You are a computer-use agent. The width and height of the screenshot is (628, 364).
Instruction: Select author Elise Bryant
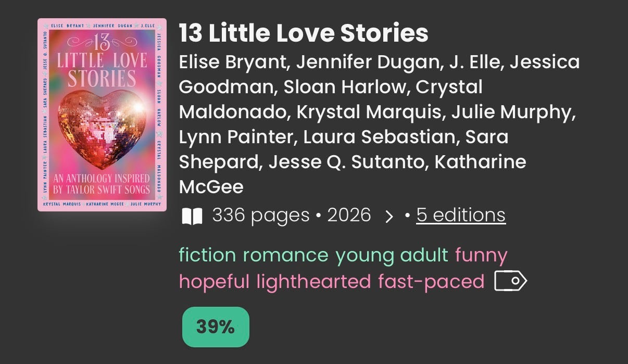pos(233,62)
